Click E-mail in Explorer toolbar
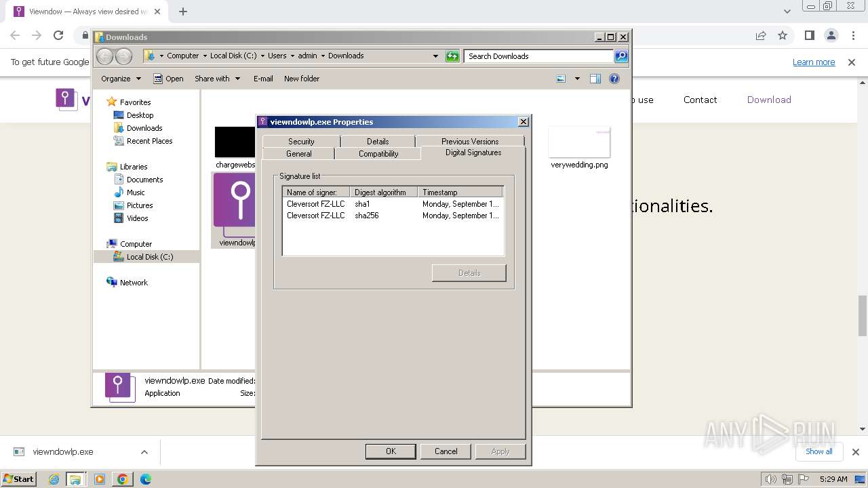Screen dimensions: 868x488 pyautogui.click(x=263, y=79)
